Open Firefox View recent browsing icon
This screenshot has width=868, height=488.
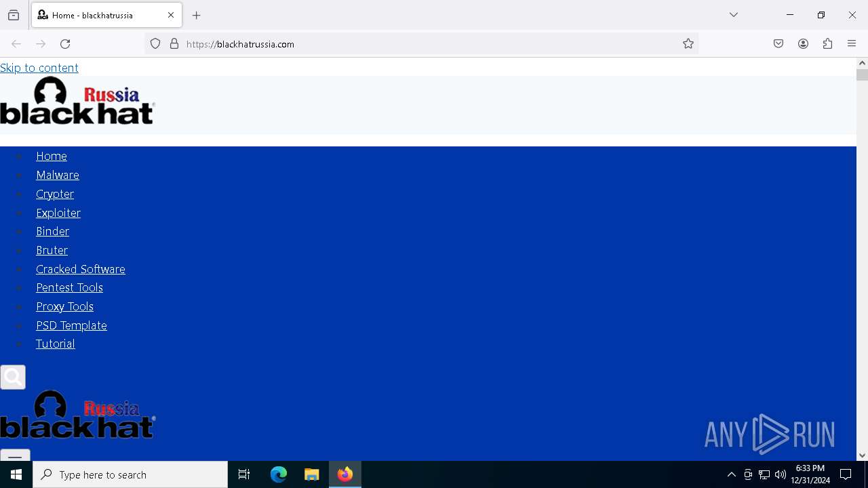[14, 15]
